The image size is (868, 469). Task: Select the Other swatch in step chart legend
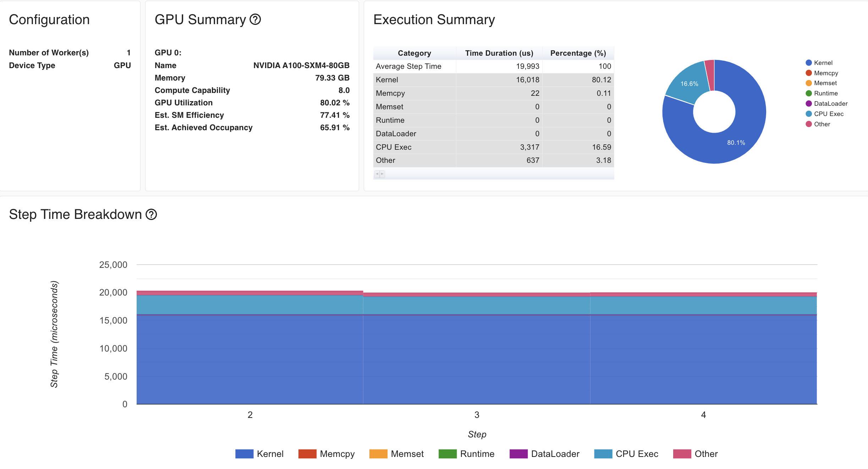pyautogui.click(x=682, y=454)
